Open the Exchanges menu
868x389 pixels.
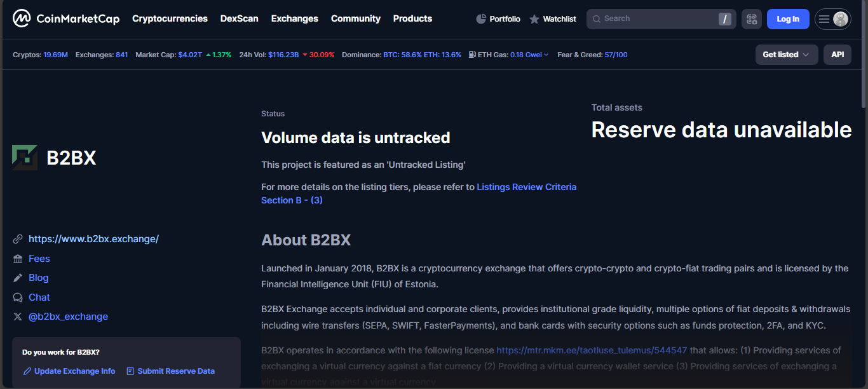[294, 18]
